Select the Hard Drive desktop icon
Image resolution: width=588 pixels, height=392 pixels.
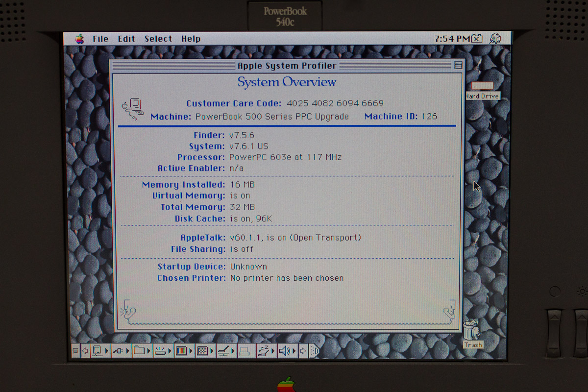click(x=482, y=87)
